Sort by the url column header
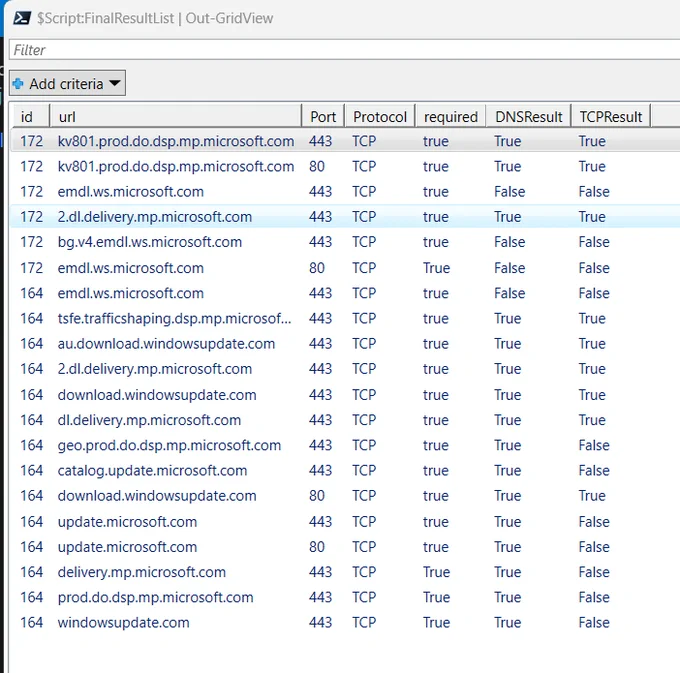The height and width of the screenshot is (673, 680). point(176,116)
